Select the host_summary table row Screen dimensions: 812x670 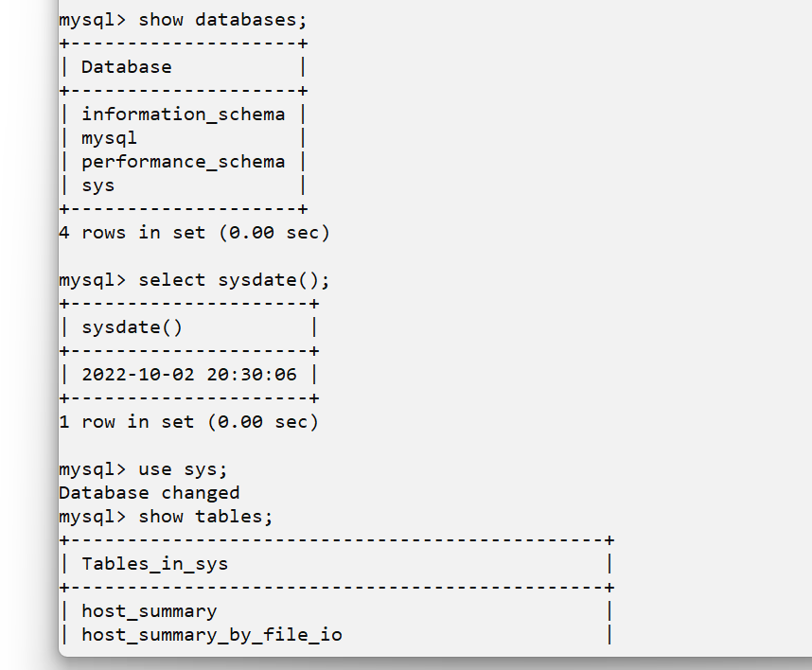149,611
